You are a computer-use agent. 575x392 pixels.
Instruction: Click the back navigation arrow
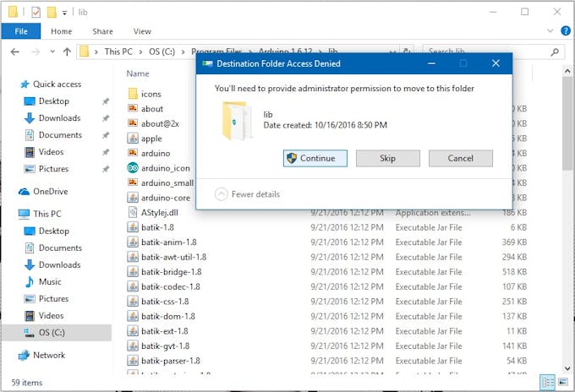(15, 52)
